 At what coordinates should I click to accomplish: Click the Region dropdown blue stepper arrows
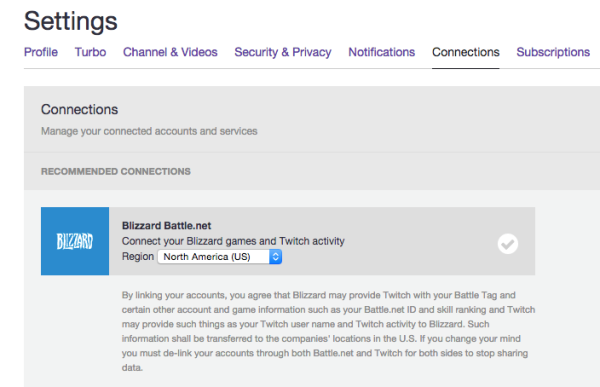coord(276,256)
